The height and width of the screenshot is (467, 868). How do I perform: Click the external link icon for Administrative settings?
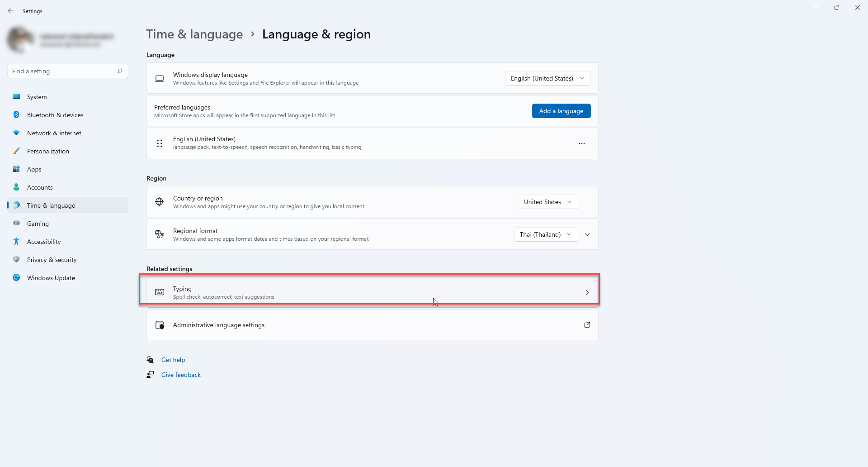(x=587, y=325)
